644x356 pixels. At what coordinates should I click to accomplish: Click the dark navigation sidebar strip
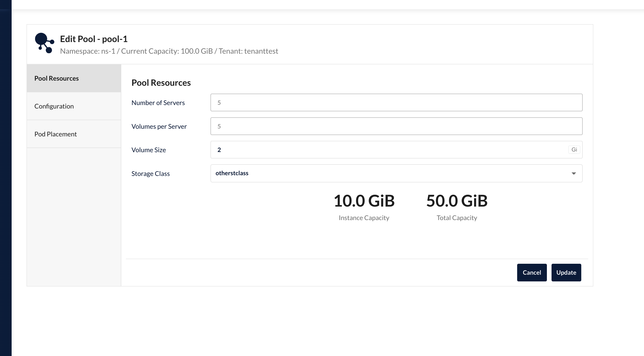(6, 178)
